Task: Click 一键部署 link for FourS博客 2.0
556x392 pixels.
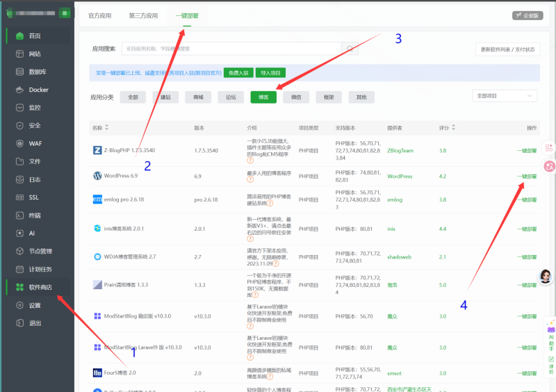Action: pyautogui.click(x=527, y=373)
